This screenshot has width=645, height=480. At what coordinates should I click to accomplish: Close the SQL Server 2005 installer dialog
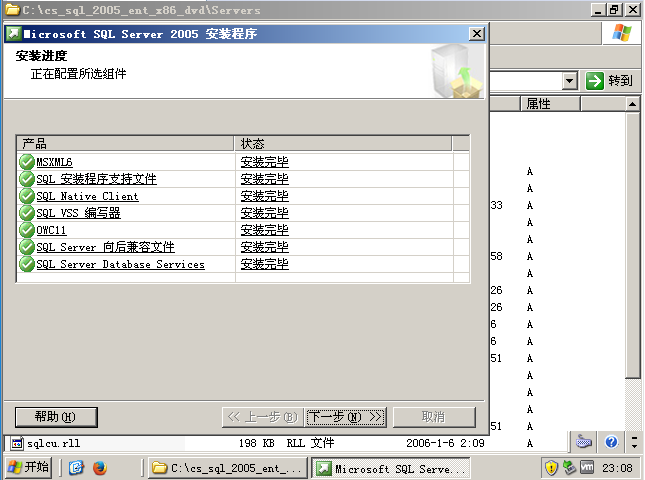pyautogui.click(x=476, y=34)
